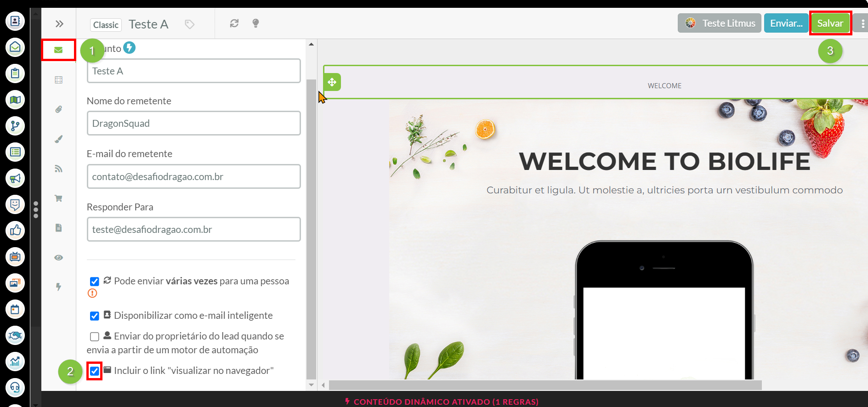Click the preview horizontal scrollbar thumb
The image size is (868, 407).
point(545,385)
